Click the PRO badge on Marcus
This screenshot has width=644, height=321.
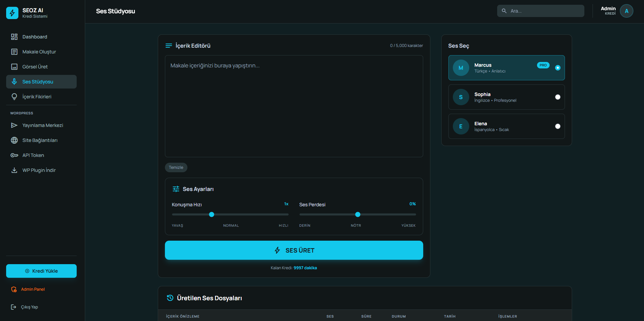[543, 65]
